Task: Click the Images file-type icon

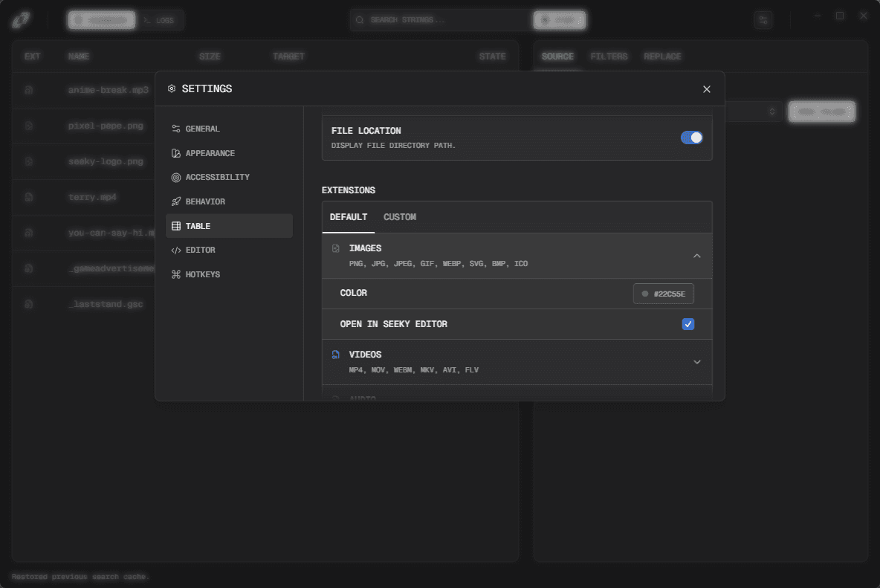Action: pyautogui.click(x=336, y=248)
